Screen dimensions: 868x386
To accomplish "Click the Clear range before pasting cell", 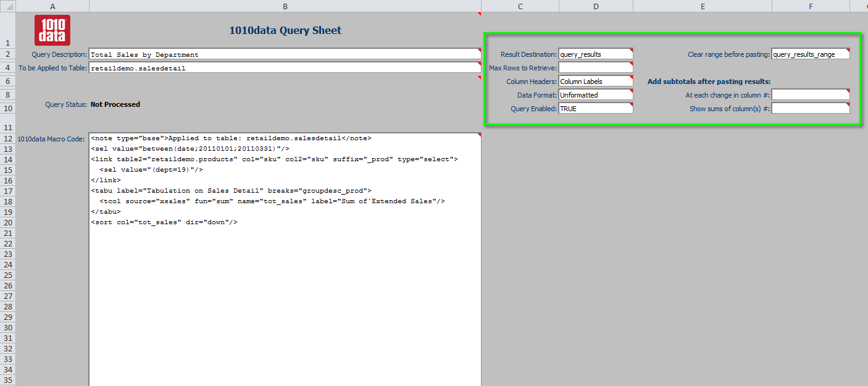I will click(811, 54).
